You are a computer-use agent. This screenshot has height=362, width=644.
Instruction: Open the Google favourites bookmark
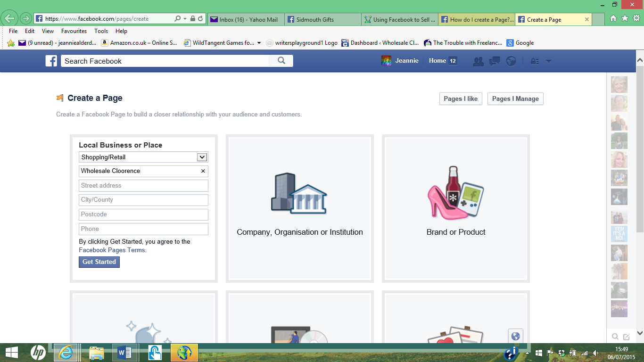pos(520,43)
